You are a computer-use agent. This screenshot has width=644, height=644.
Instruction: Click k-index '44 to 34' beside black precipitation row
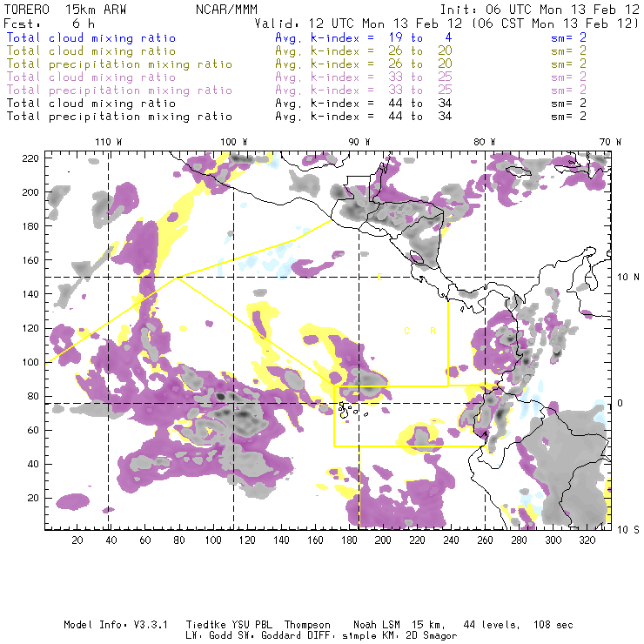pyautogui.click(x=420, y=117)
